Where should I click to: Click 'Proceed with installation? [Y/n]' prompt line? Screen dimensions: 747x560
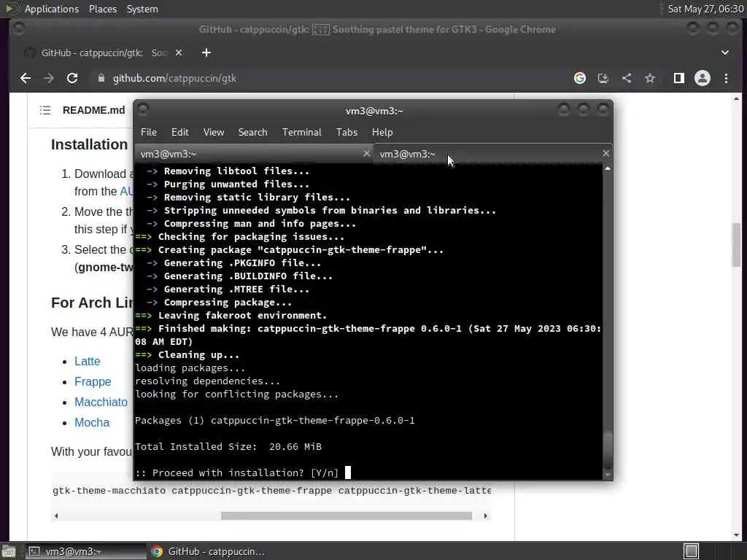point(237,472)
